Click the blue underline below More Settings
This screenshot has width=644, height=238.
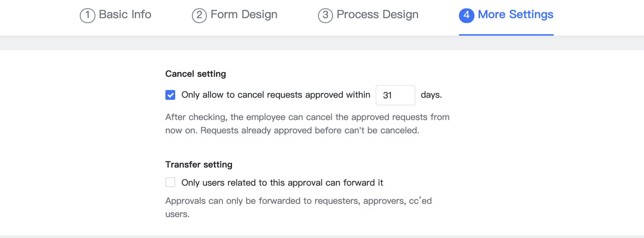(506, 35)
